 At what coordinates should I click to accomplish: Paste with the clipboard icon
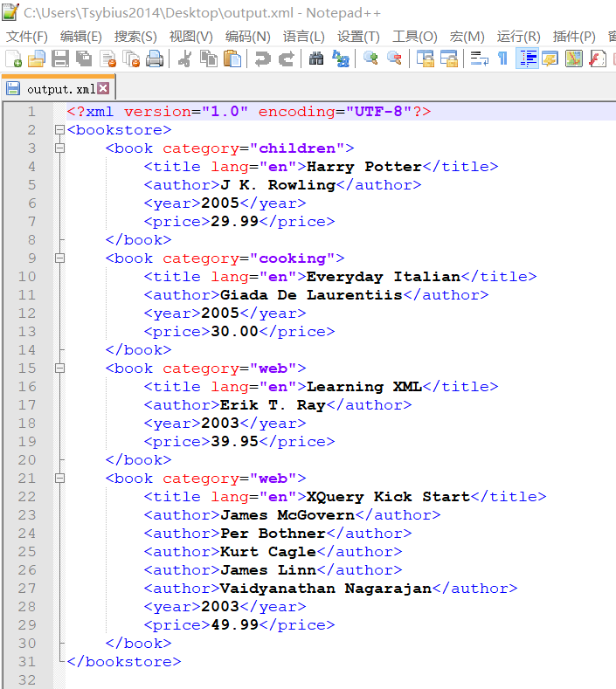point(232,59)
